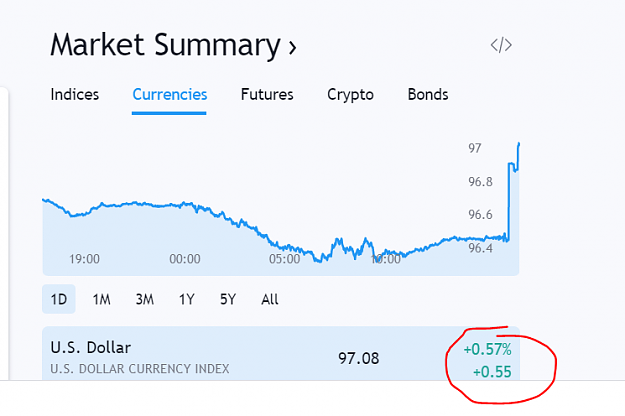The width and height of the screenshot is (625, 416).
Task: Show the All time range
Action: coord(270,299)
